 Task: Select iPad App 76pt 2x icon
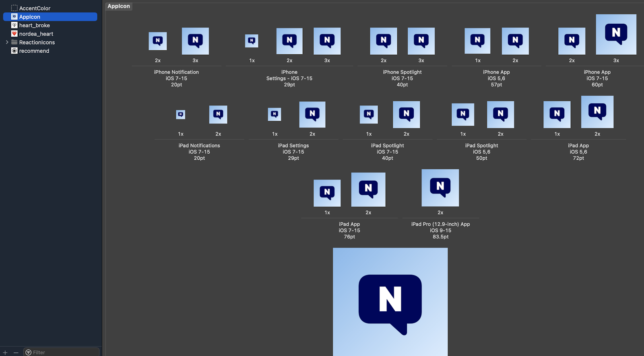[368, 189]
